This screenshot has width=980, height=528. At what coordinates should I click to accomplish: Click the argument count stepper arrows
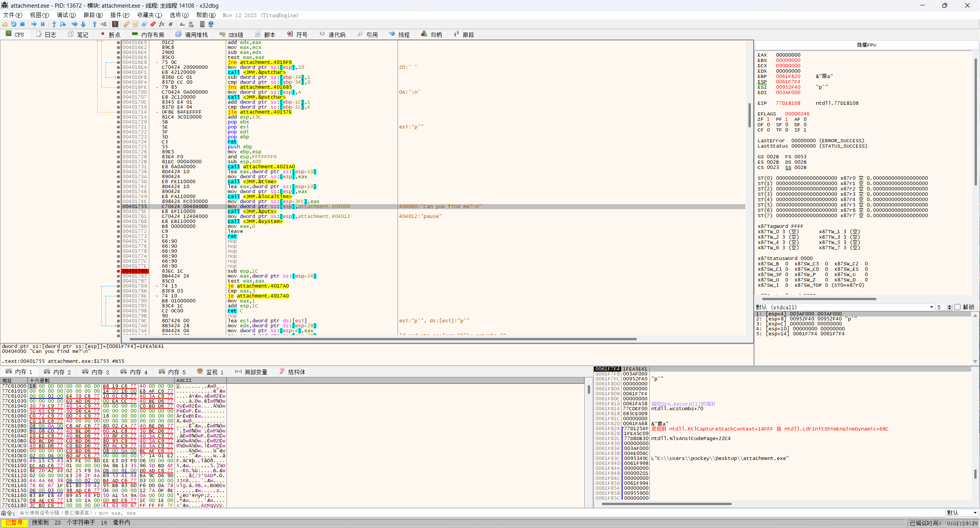(949, 307)
